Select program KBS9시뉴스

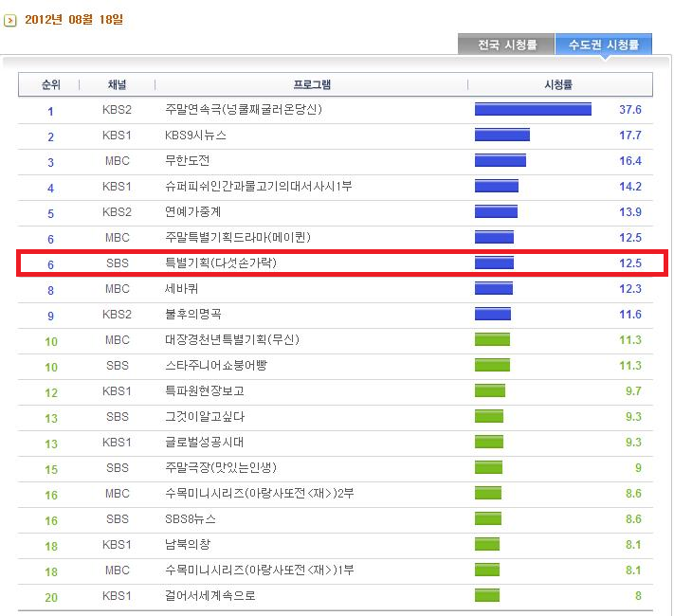195,136
